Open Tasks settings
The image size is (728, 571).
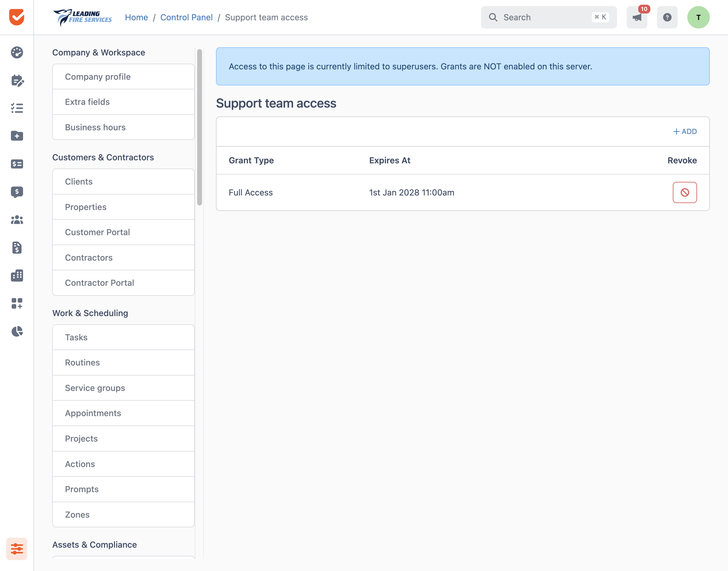click(x=123, y=337)
